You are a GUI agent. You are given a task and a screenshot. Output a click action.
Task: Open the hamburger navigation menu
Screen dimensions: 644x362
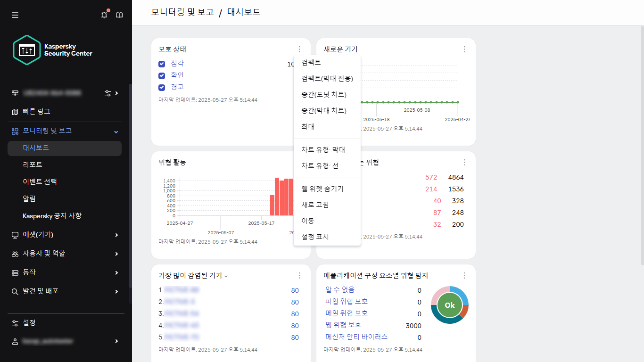(x=15, y=15)
